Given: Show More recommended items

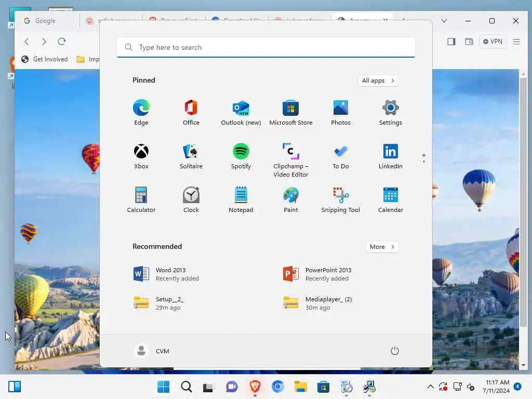Looking at the screenshot, I should point(382,247).
